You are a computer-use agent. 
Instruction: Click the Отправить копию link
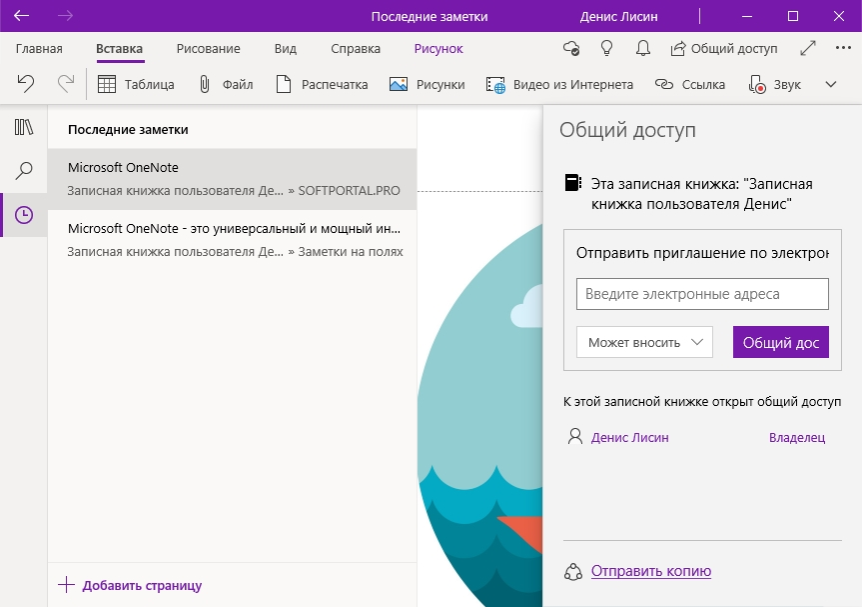pyautogui.click(x=650, y=572)
